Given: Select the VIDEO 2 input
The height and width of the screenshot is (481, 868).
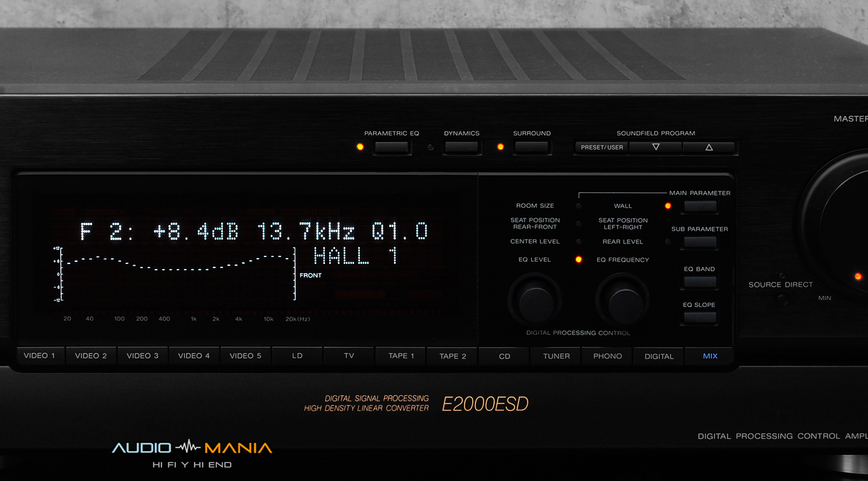Looking at the screenshot, I should (x=91, y=355).
